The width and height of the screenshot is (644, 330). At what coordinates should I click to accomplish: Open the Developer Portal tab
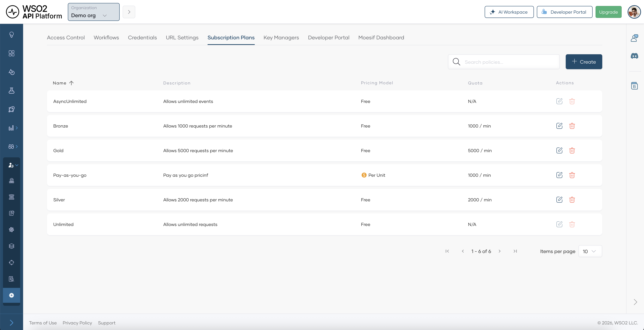[329, 37]
